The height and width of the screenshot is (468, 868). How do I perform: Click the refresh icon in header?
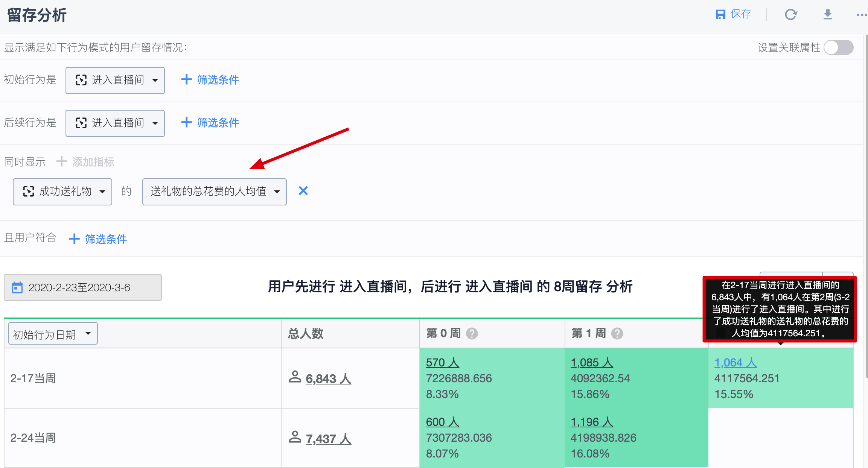click(791, 14)
